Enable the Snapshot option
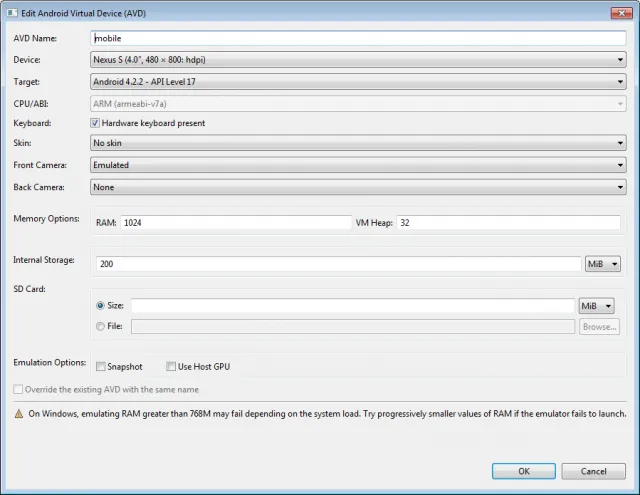Screen dimensions: 640x495 click(x=100, y=366)
